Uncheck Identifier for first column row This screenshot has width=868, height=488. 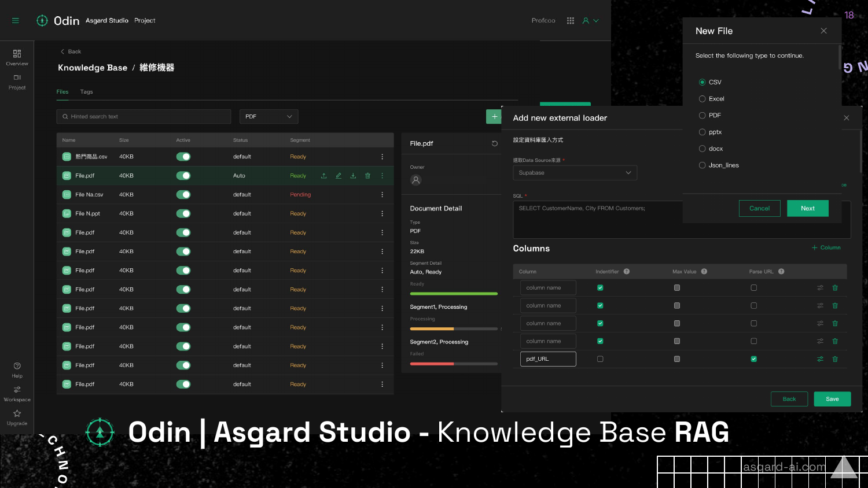[600, 288]
